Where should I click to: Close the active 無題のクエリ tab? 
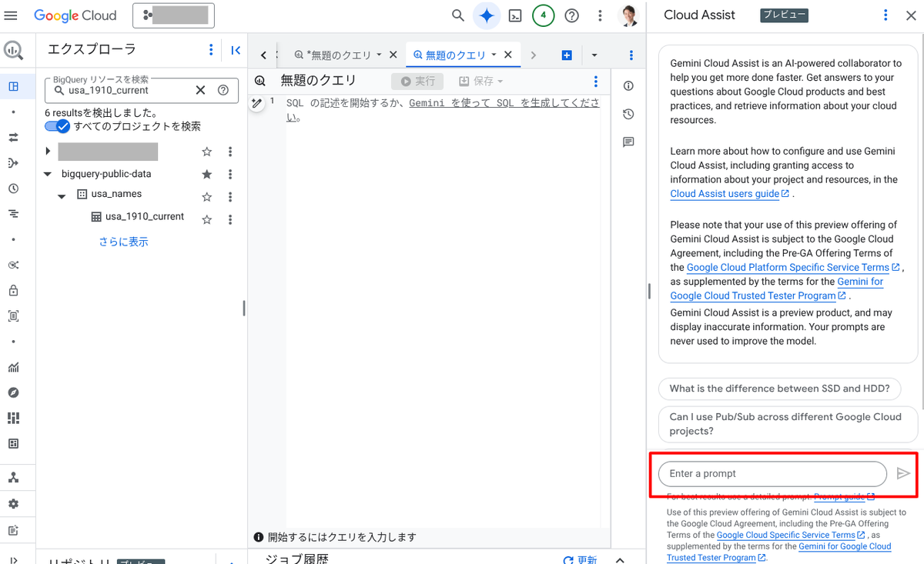pyautogui.click(x=507, y=55)
